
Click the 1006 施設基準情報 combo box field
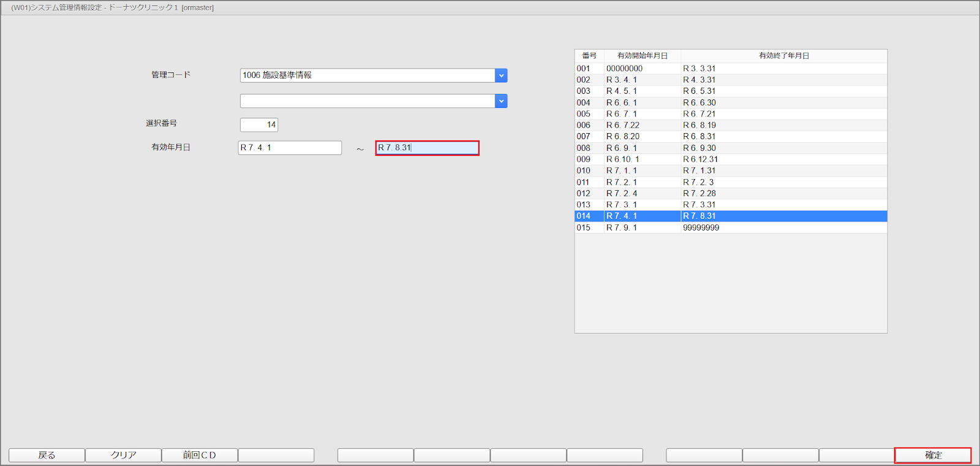367,75
